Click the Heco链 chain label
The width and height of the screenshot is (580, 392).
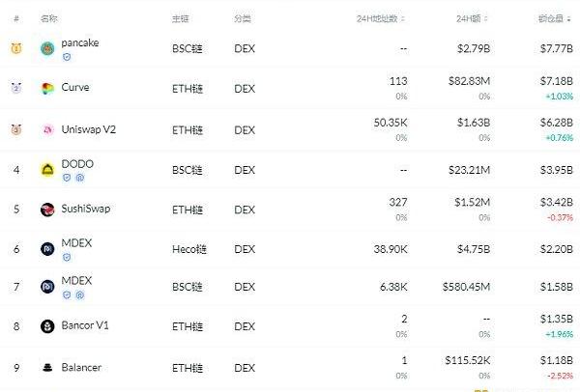[x=188, y=249]
